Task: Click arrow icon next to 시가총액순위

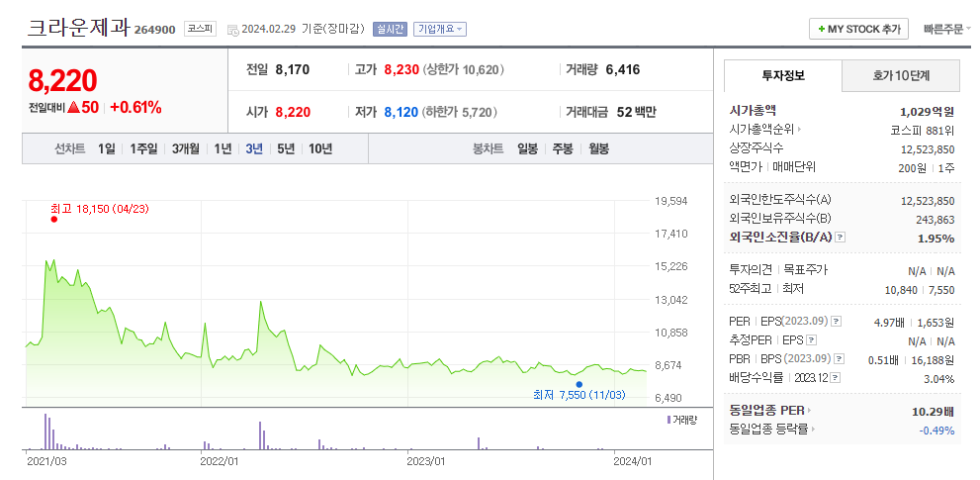Action: [799, 130]
